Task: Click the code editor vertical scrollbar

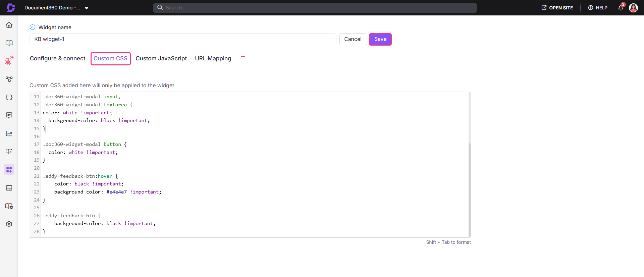Action: [469, 189]
